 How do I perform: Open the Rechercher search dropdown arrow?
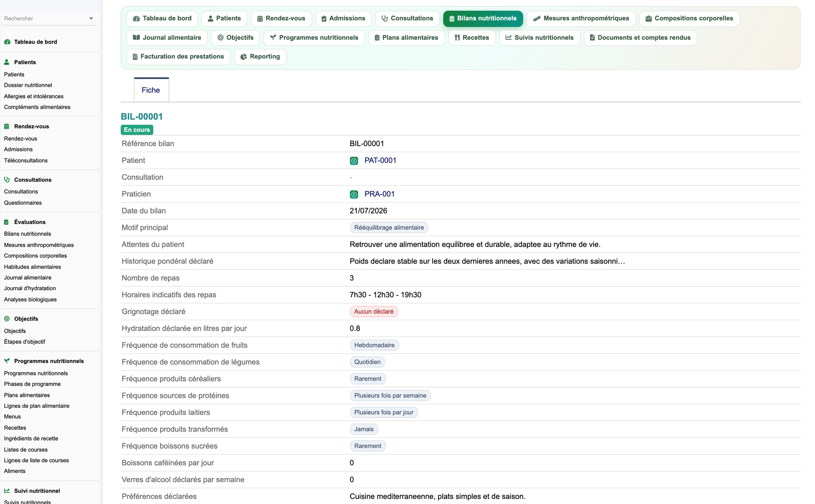coord(91,18)
